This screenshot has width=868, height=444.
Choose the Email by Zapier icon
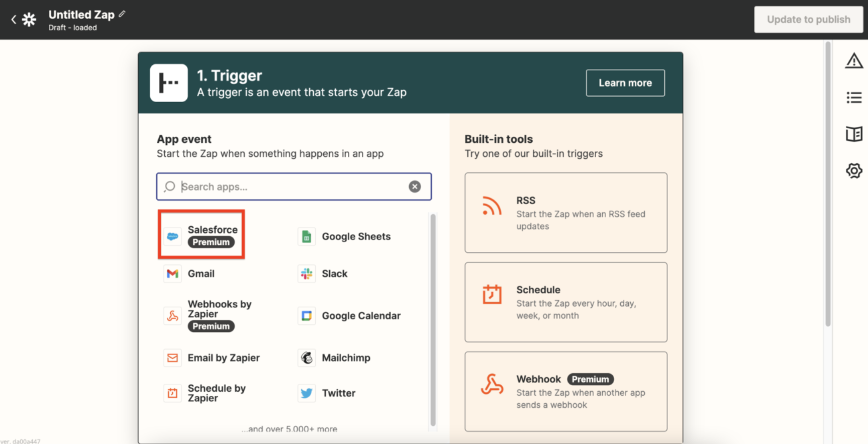click(x=172, y=358)
